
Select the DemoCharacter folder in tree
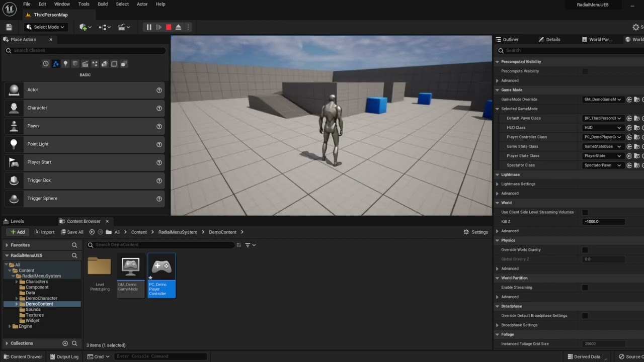tap(41, 299)
